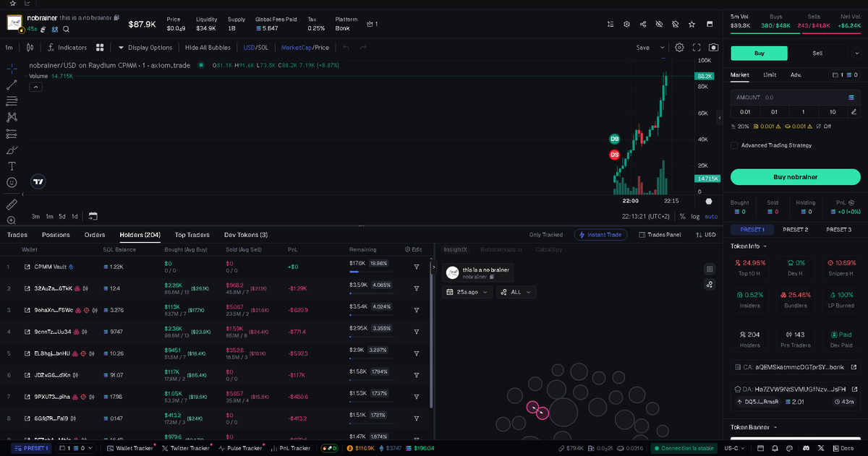The width and height of the screenshot is (868, 456).
Task: Select the ruler measure tool
Action: [12, 205]
